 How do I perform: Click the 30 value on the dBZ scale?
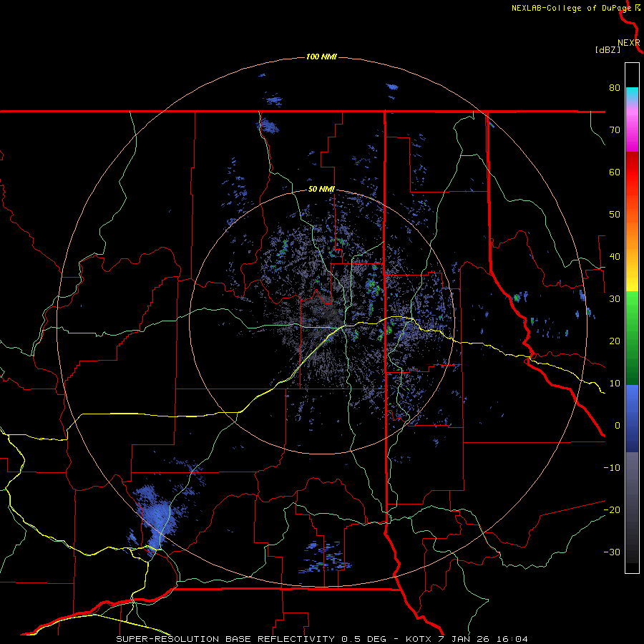point(615,298)
